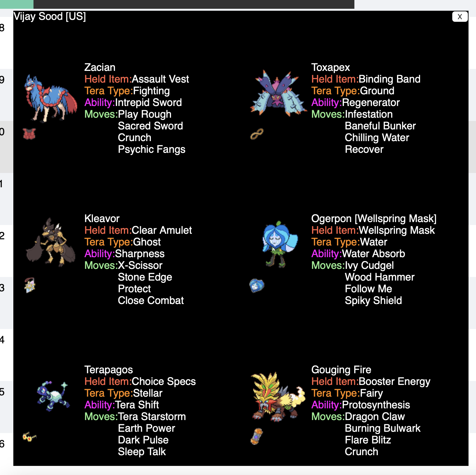
Task: Click the move Recover
Action: pyautogui.click(x=364, y=149)
